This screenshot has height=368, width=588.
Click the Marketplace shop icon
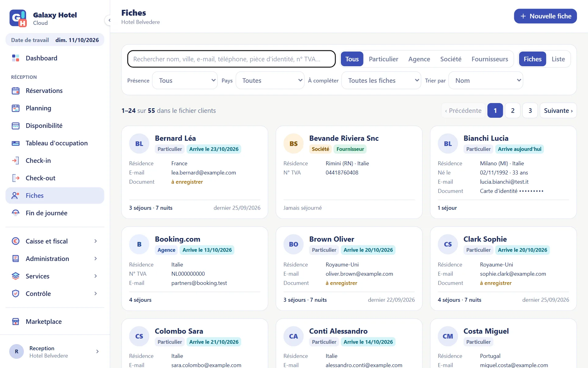pyautogui.click(x=16, y=322)
